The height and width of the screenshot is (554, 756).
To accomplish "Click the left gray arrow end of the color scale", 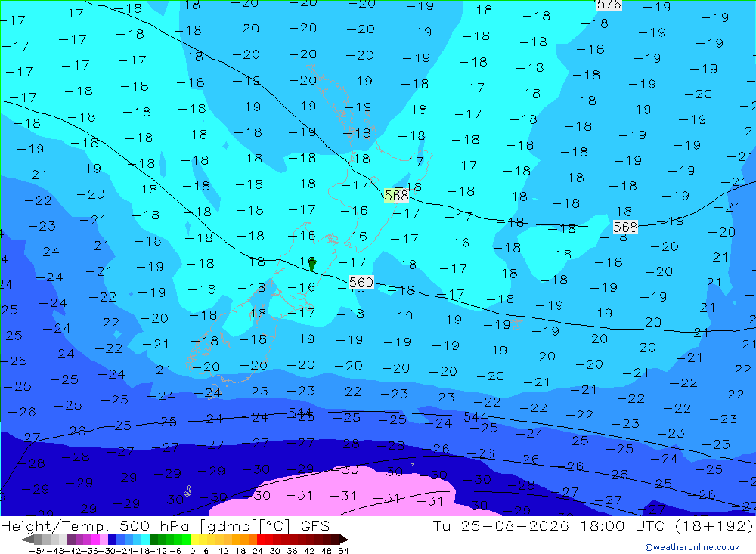I will point(27,540).
